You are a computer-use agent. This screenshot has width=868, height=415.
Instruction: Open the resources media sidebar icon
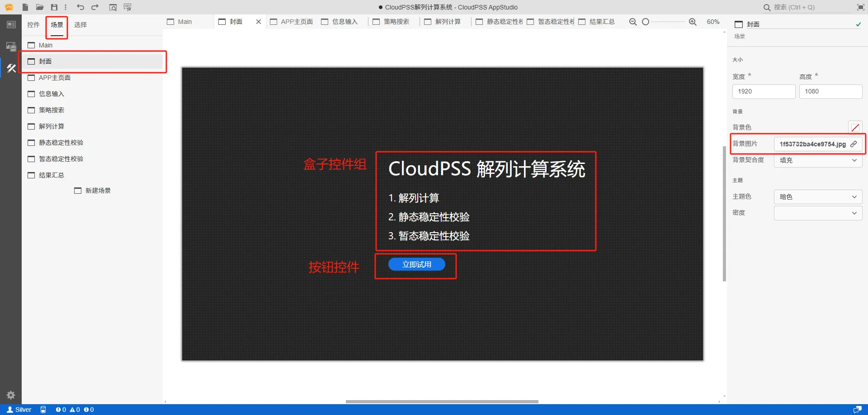pyautogui.click(x=11, y=46)
